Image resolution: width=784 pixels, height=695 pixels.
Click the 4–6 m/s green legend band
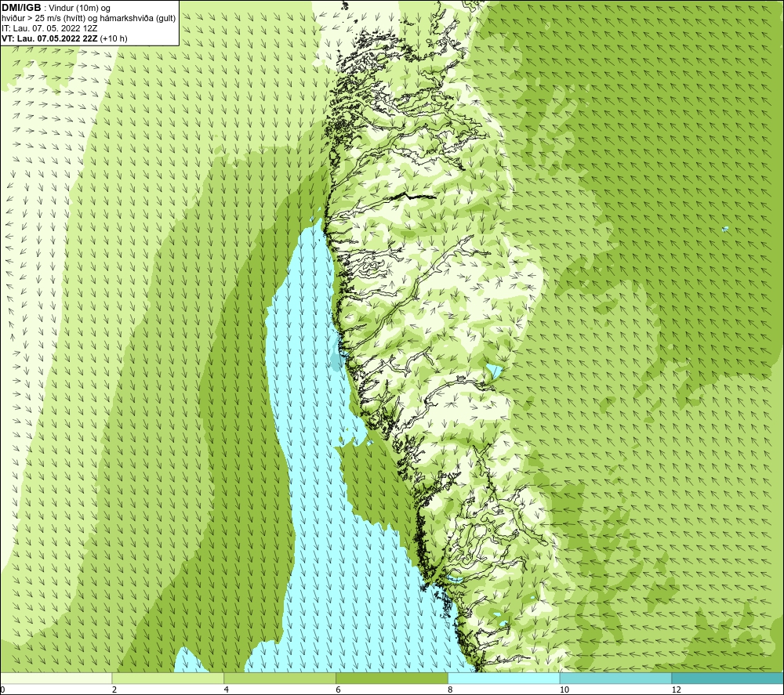280,678
